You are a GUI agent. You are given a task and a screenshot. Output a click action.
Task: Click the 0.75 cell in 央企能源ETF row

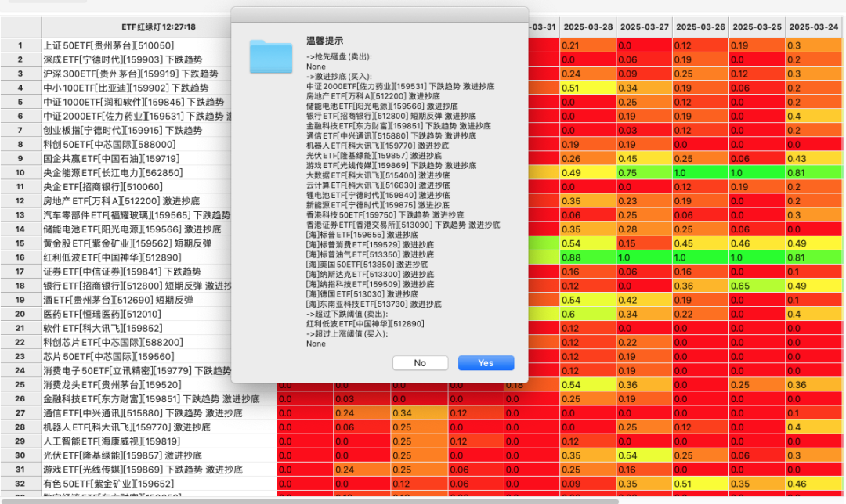pos(644,172)
